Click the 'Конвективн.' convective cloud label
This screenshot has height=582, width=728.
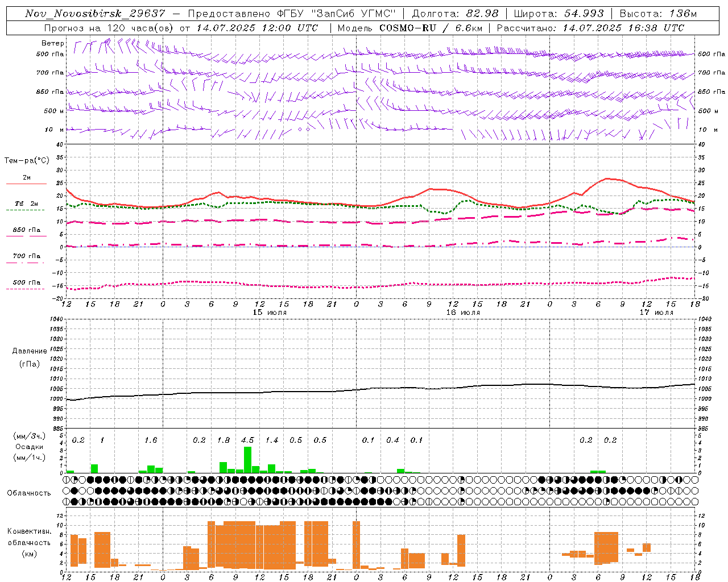30,531
